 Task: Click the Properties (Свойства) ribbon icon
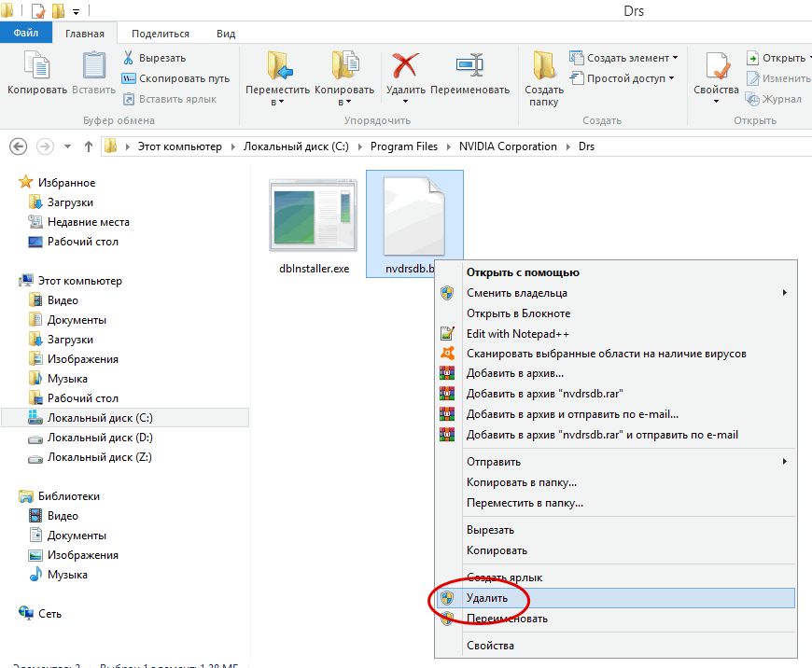coord(716,66)
